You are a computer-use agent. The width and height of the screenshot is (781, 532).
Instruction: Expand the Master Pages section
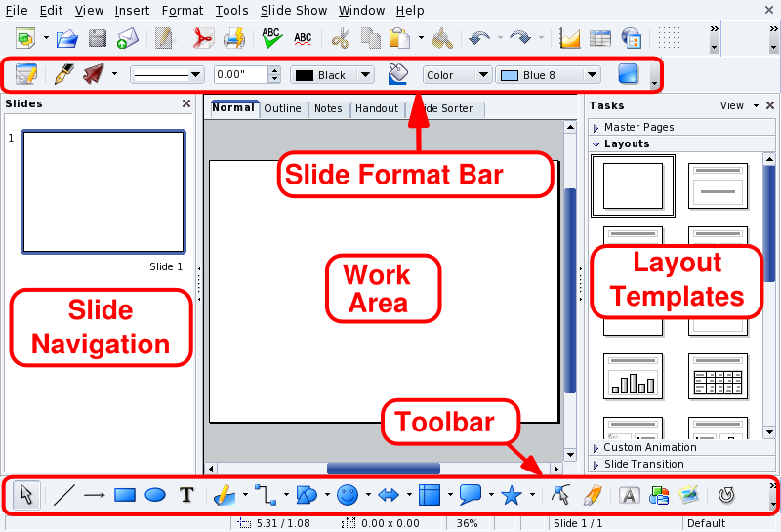(638, 127)
